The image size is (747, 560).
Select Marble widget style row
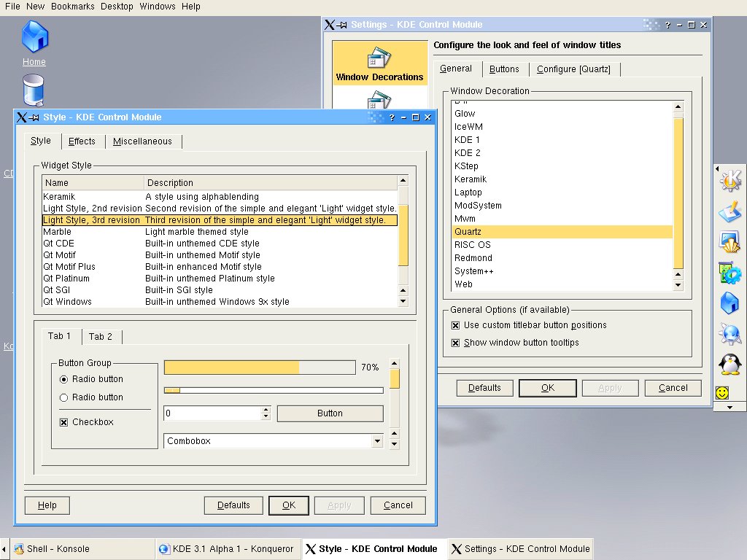pos(220,232)
